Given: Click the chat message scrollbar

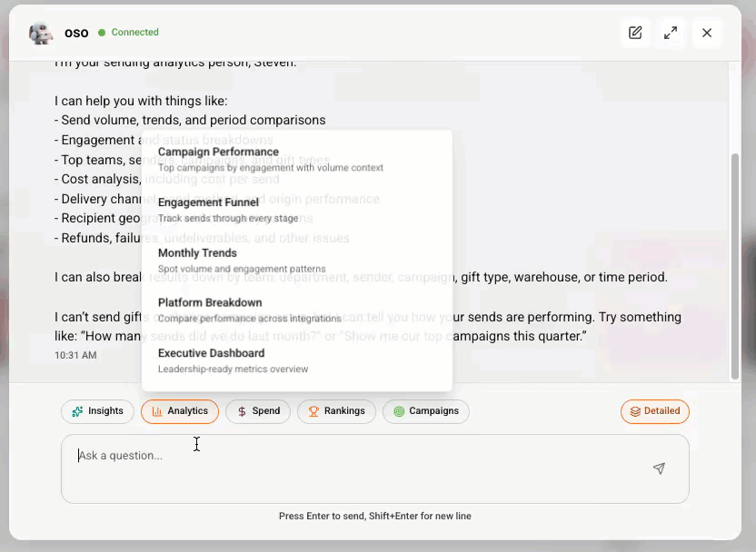Looking at the screenshot, I should 735,267.
